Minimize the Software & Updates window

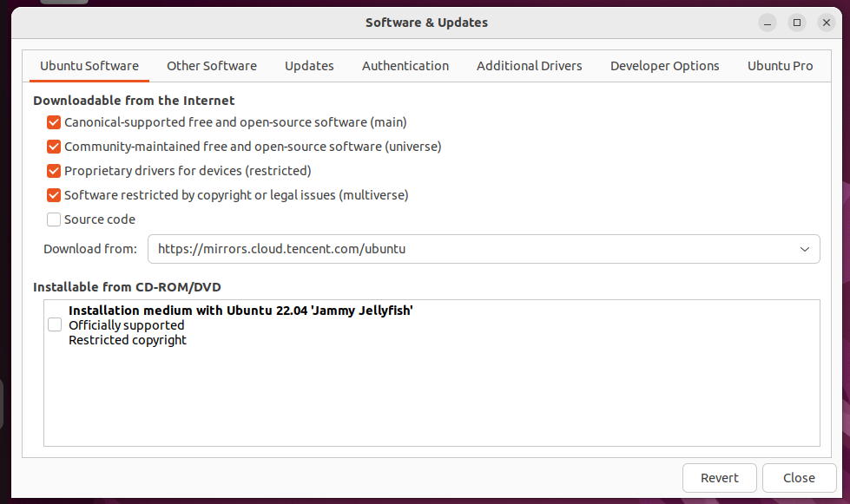pos(767,23)
